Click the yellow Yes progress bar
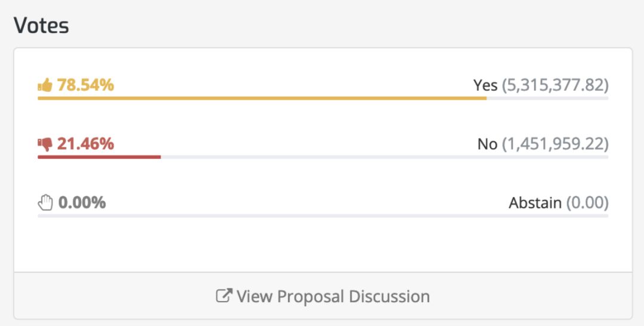This screenshot has width=644, height=326. point(262,99)
